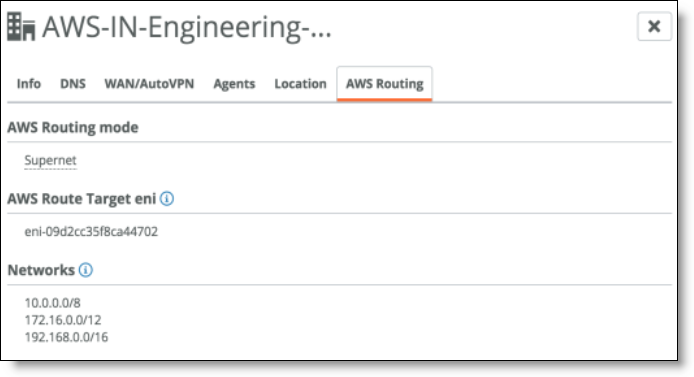Click the AWS Route Target eni heading
The width and height of the screenshot is (694, 377).
click(82, 199)
